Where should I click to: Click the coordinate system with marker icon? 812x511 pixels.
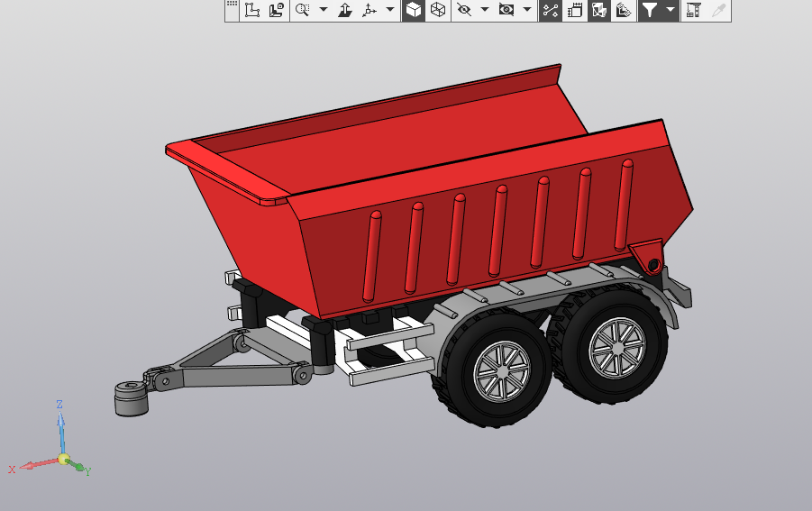pos(277,10)
